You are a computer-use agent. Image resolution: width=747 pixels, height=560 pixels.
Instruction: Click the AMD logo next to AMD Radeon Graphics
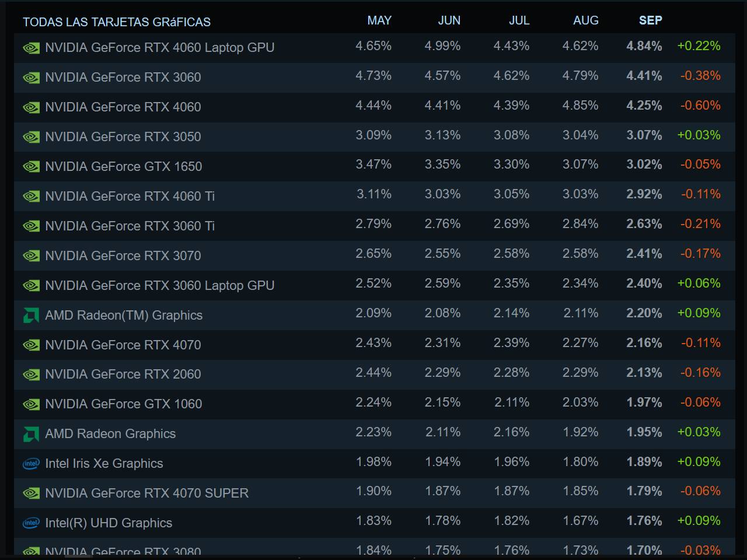[x=31, y=434]
